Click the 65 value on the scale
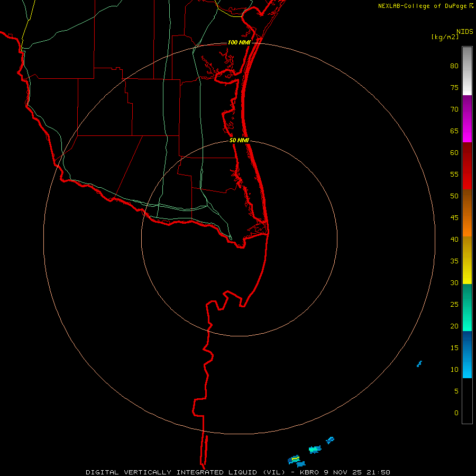The height and width of the screenshot is (476, 476). point(454,131)
